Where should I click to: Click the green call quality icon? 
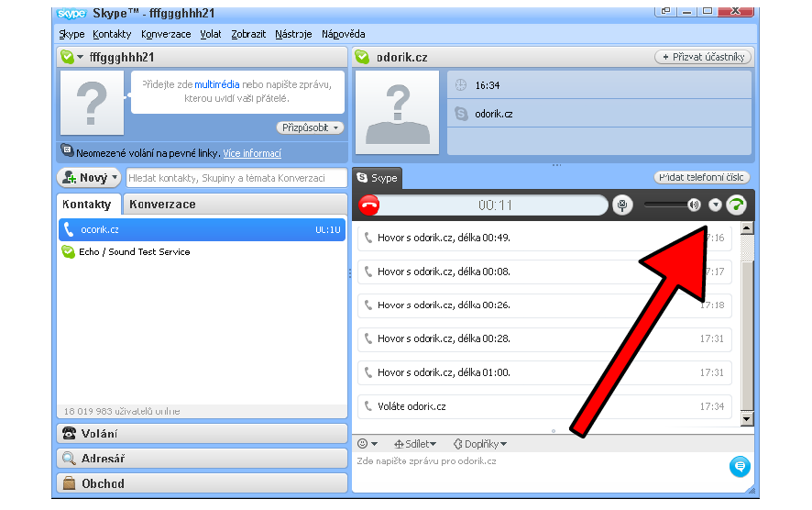coord(736,205)
